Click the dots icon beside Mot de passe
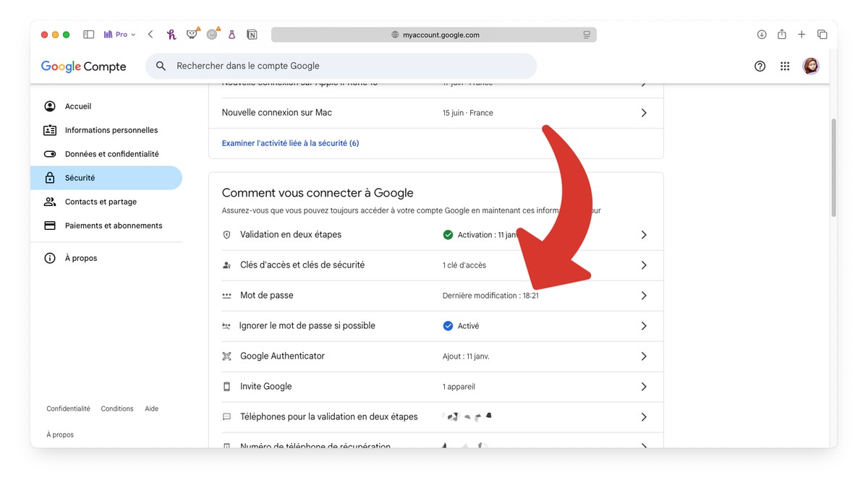Image resolution: width=868 pixels, height=488 pixels. (x=226, y=296)
